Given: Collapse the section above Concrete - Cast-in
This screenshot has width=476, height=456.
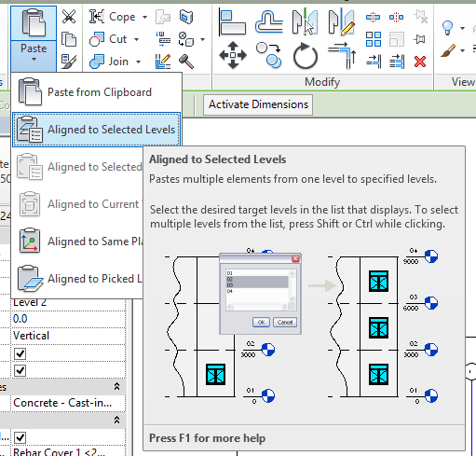Looking at the screenshot, I should pos(116,386).
